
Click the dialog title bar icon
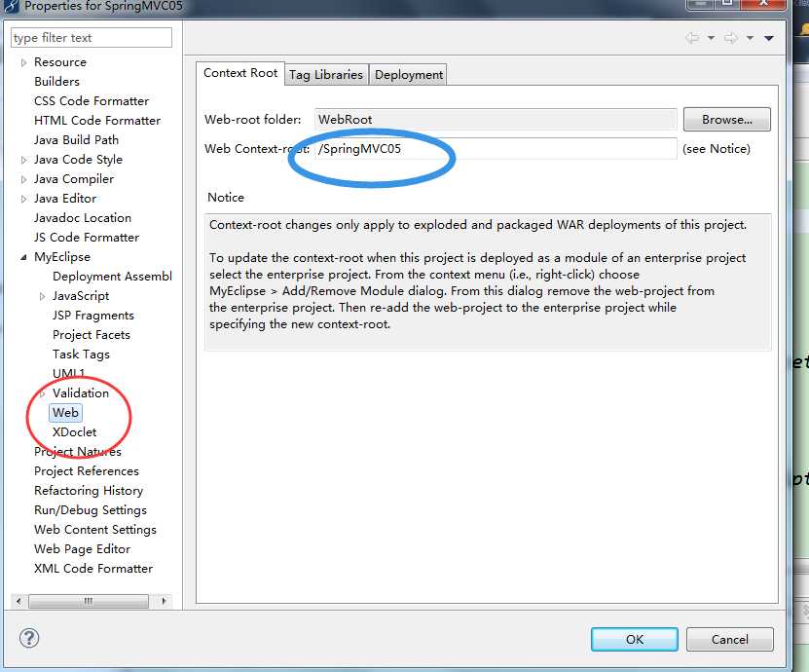11,6
